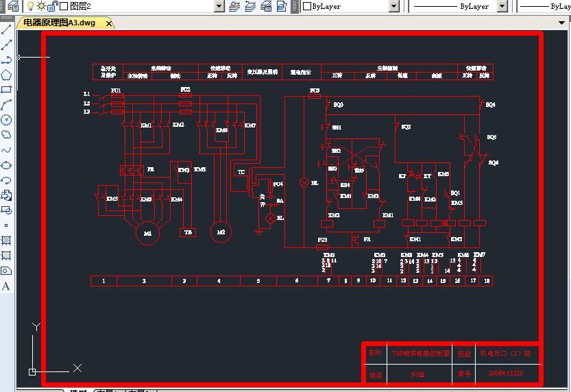
Task: Click the SQ4 switch label
Action: pyautogui.click(x=491, y=104)
